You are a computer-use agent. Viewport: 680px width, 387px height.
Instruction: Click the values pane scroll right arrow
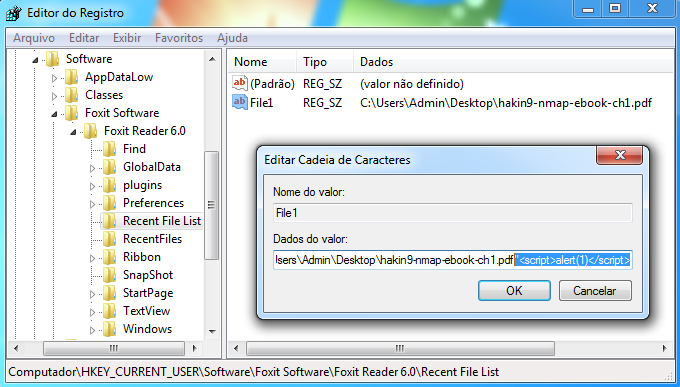point(665,348)
